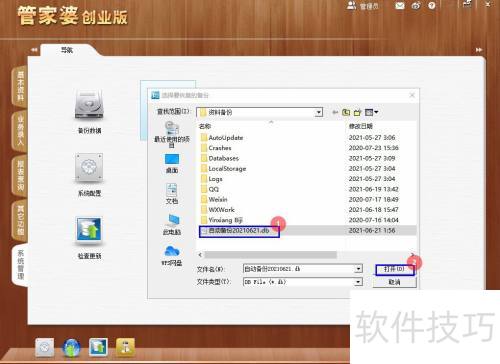Select the QQ folder
Screen dimensions: 500x364
[210, 189]
